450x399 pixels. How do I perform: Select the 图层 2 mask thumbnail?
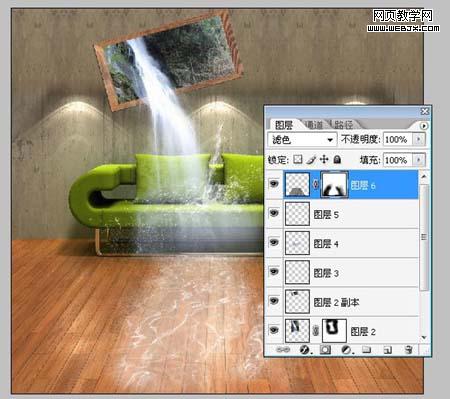click(x=334, y=330)
